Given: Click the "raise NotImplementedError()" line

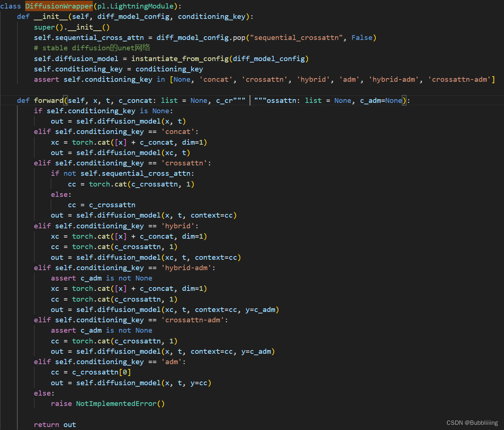Looking at the screenshot, I should (108, 404).
